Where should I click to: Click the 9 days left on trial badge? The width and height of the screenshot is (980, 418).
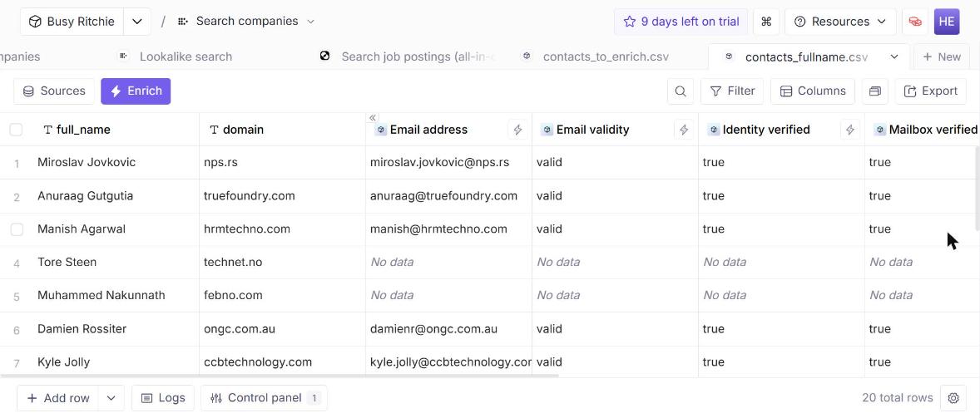(681, 22)
